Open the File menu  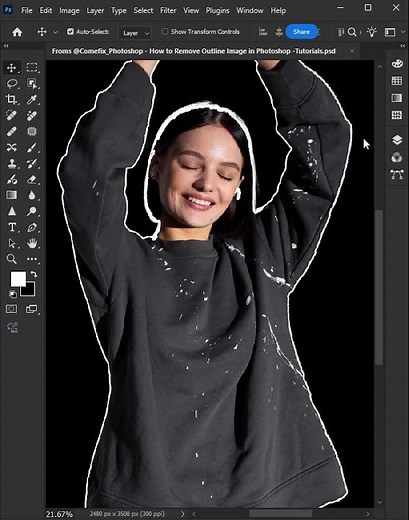click(x=27, y=11)
